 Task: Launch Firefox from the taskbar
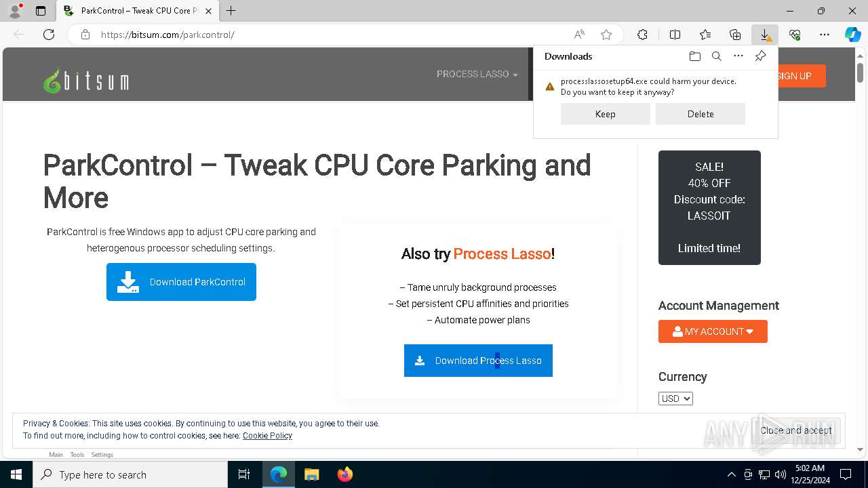pyautogui.click(x=344, y=474)
